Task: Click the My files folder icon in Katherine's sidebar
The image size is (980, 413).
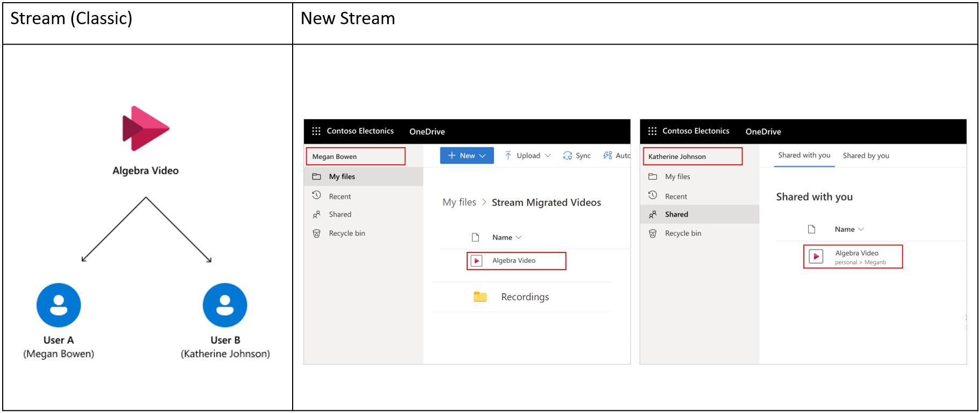Action: pos(652,177)
